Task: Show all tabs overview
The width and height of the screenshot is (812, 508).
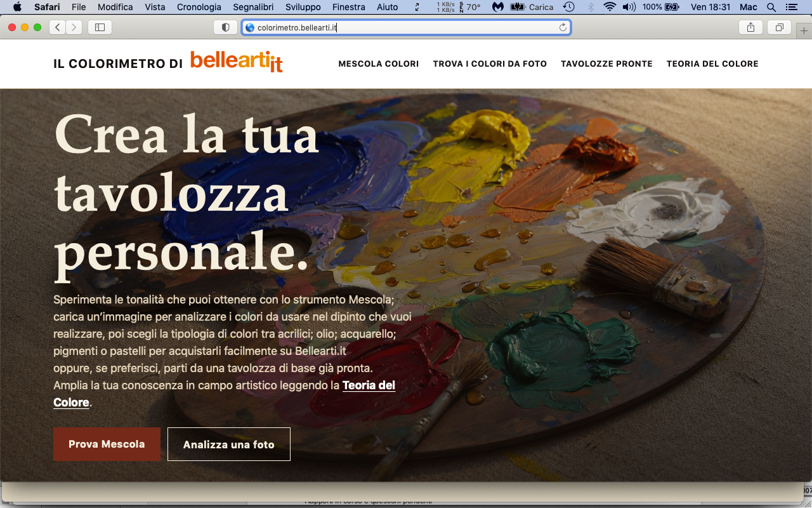Action: [779, 27]
